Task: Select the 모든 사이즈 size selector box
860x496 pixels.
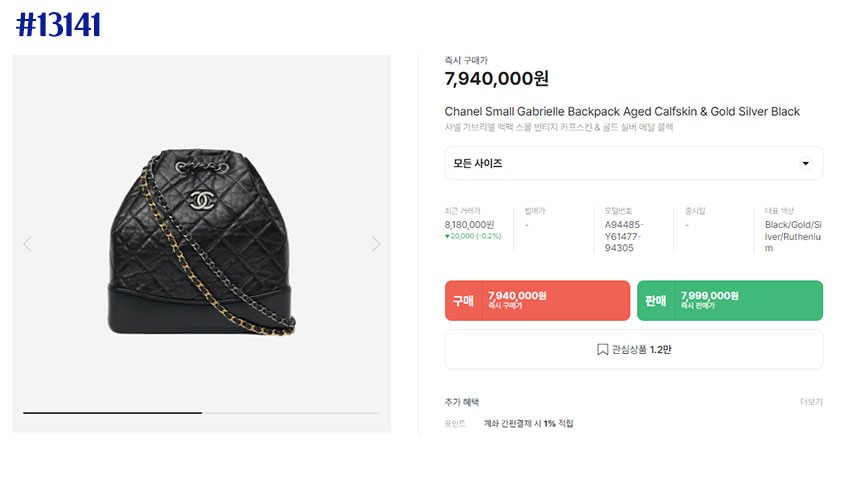Action: tap(633, 164)
